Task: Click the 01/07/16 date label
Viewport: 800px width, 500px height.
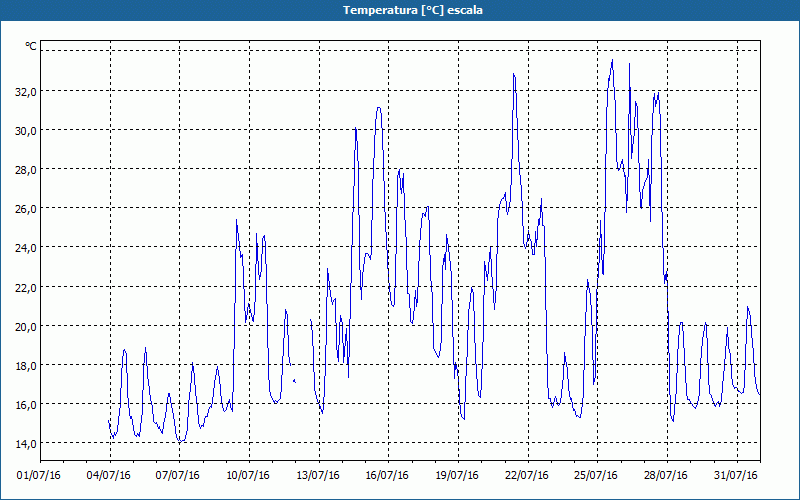Action: click(x=39, y=476)
